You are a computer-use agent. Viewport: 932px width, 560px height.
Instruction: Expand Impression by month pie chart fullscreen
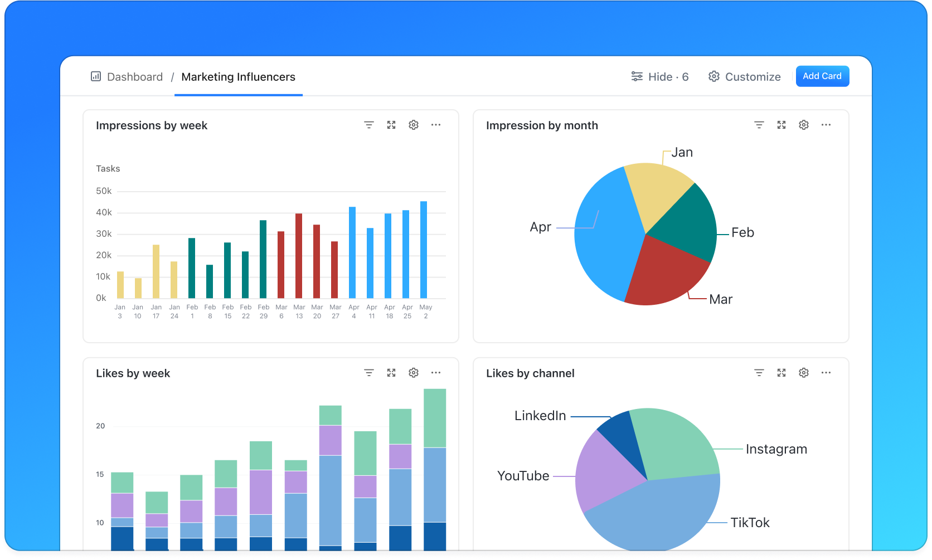[781, 125]
